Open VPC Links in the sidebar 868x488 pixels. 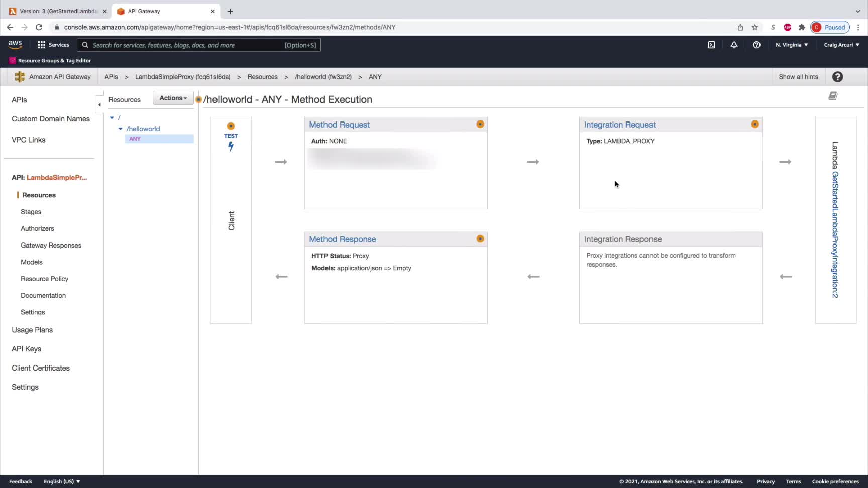29,140
